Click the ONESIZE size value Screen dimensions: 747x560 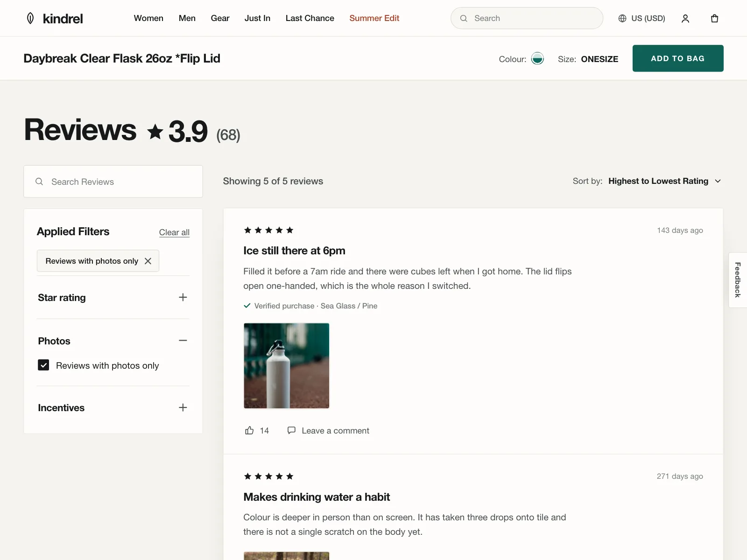(599, 59)
